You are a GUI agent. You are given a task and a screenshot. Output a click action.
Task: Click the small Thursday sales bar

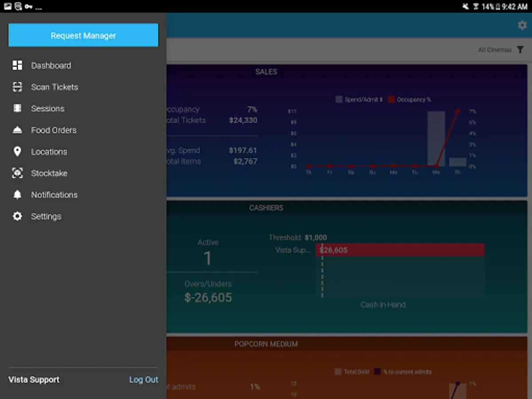(458, 162)
